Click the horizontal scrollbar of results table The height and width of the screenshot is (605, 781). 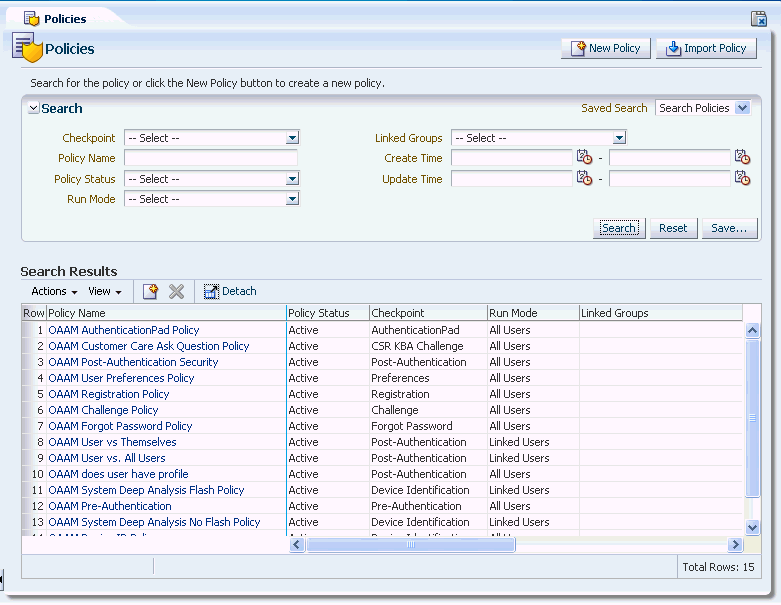coord(410,545)
